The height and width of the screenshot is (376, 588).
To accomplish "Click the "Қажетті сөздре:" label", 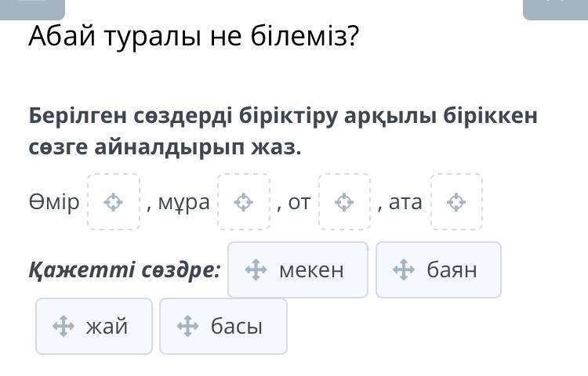I will point(125,270).
